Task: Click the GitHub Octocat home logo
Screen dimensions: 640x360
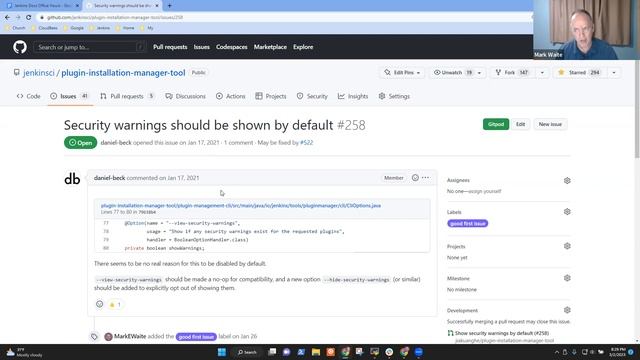Action: [x=20, y=47]
